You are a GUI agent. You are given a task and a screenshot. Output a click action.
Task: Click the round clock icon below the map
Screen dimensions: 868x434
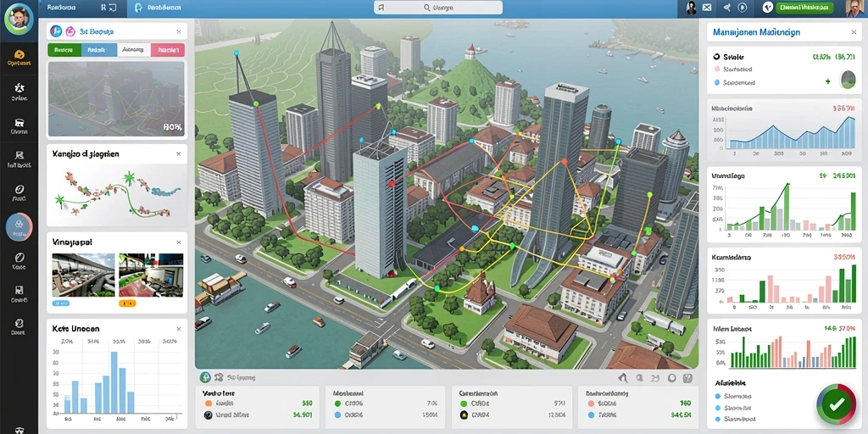672,378
